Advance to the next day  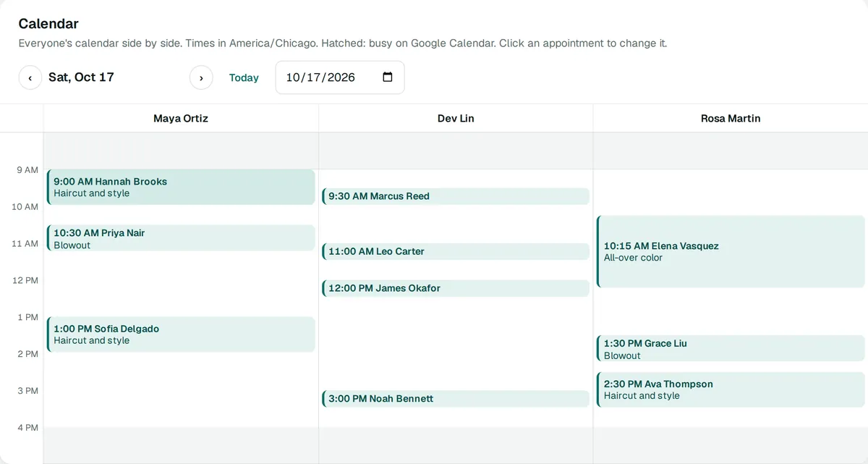pos(201,77)
